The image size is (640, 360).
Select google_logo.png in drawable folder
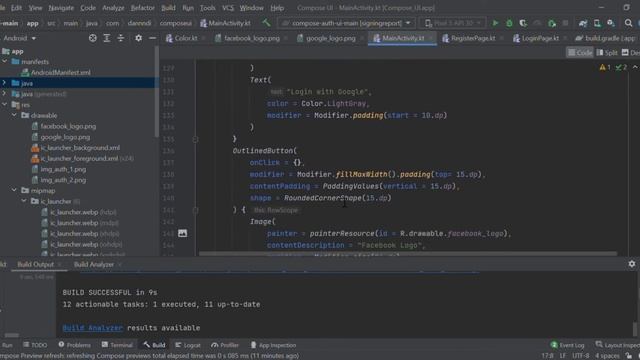(x=65, y=137)
